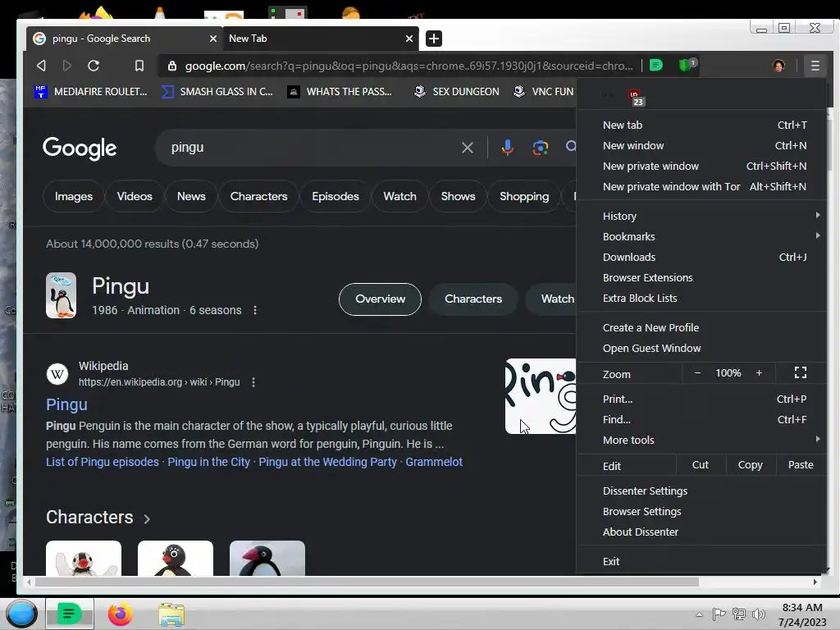Open the WHATS THE PASS... bookmark
The height and width of the screenshot is (630, 840).
point(340,92)
